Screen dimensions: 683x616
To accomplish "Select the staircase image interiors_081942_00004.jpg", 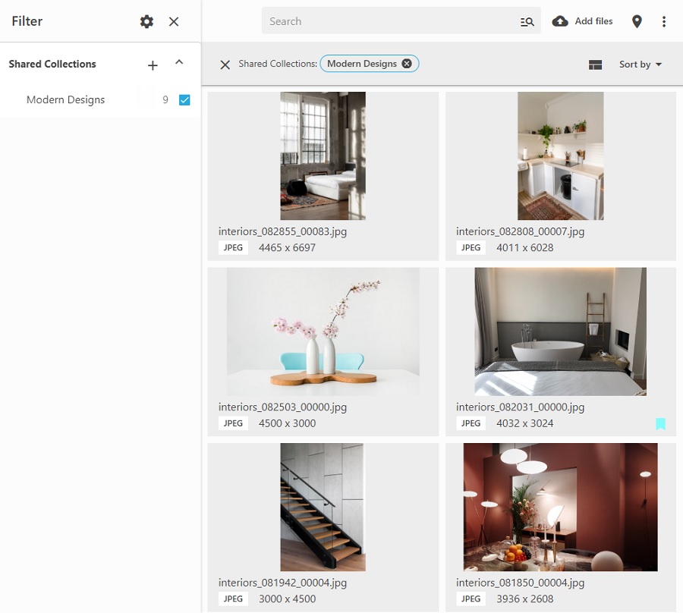I will click(x=323, y=507).
